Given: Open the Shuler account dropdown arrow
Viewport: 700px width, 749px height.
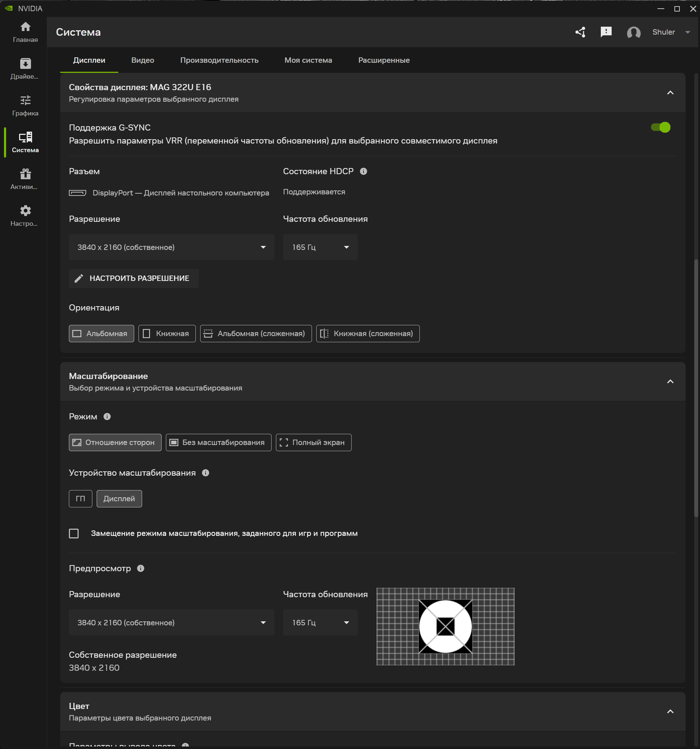Looking at the screenshot, I should click(688, 32).
